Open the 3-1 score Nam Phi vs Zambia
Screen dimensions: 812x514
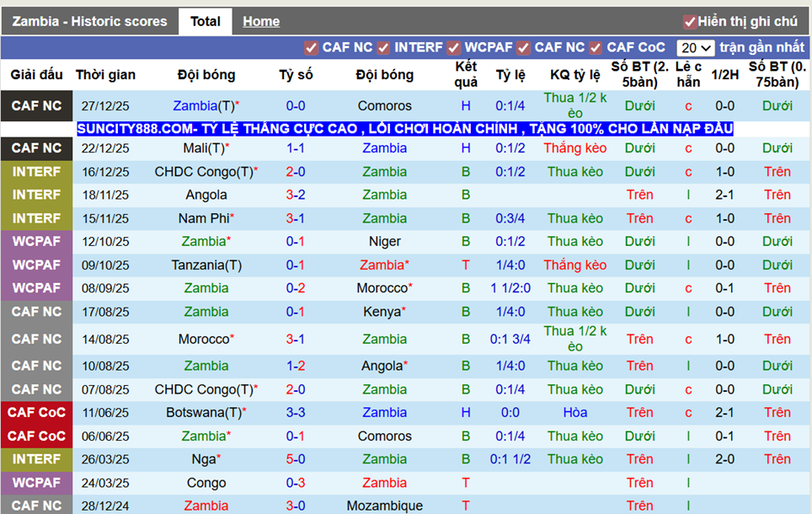point(296,218)
